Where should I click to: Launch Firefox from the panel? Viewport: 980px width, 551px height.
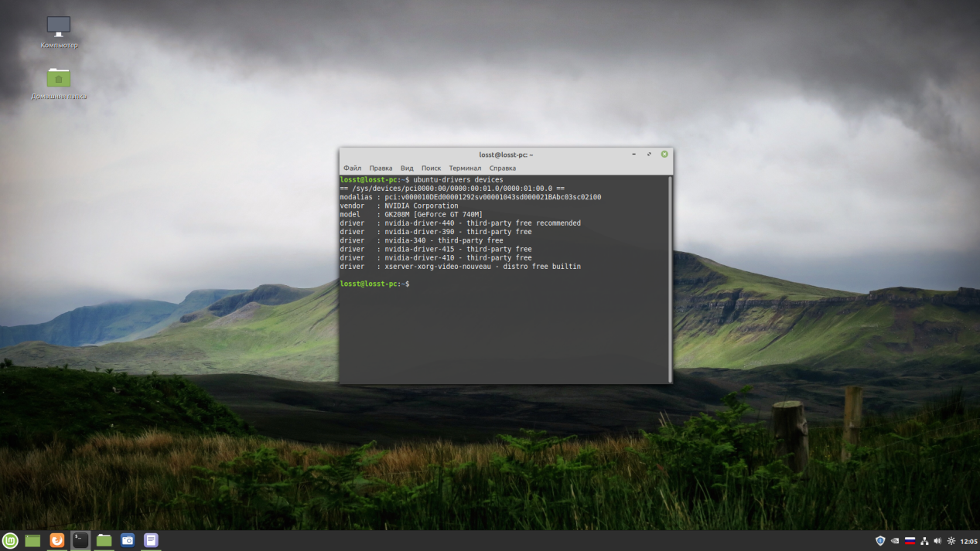[56, 541]
